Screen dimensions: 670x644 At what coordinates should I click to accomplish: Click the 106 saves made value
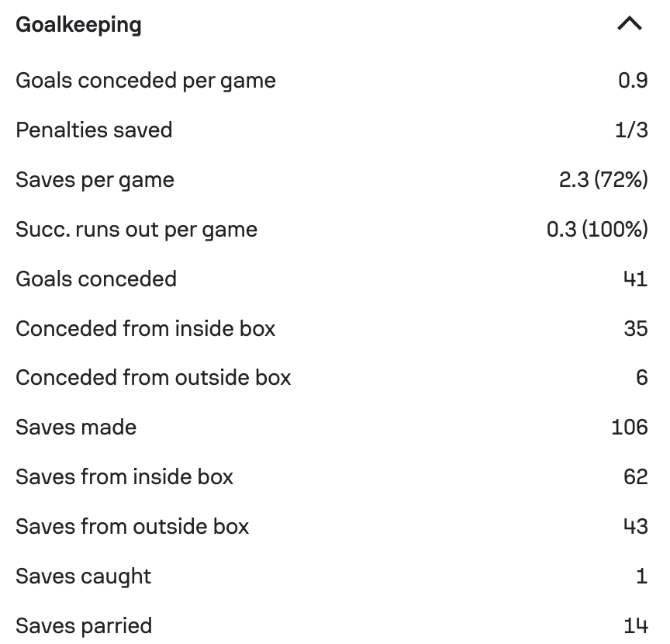click(x=630, y=428)
